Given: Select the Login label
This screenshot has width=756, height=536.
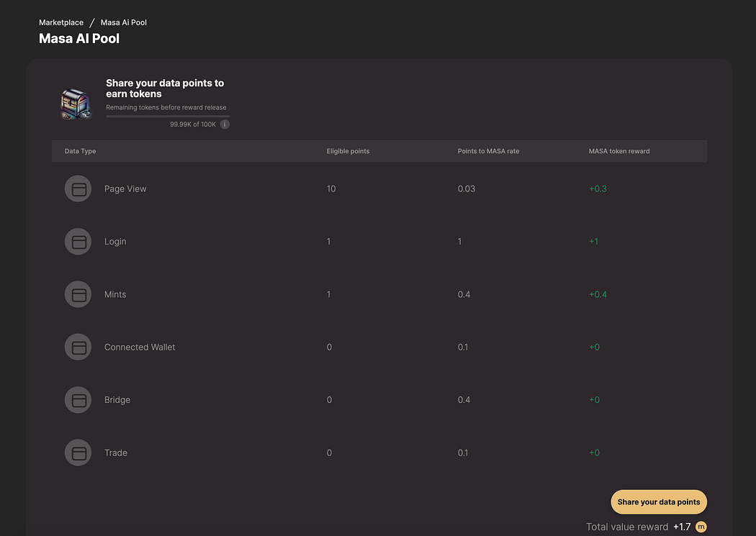Looking at the screenshot, I should (115, 242).
